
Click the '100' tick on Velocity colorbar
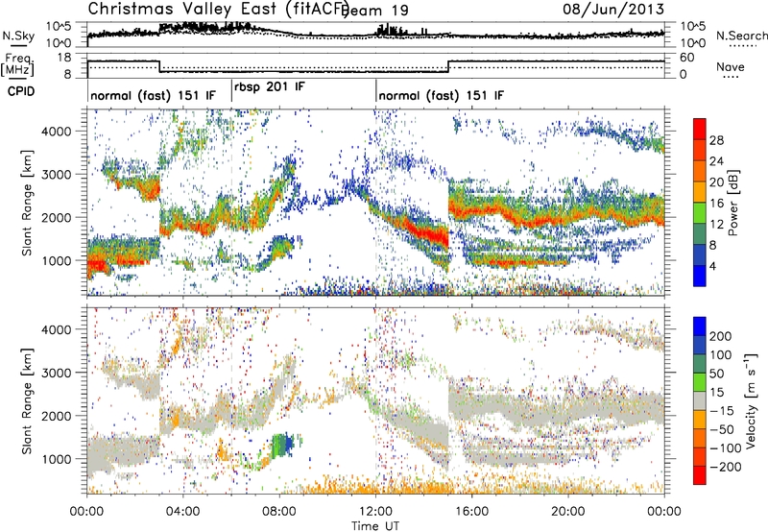pos(721,355)
